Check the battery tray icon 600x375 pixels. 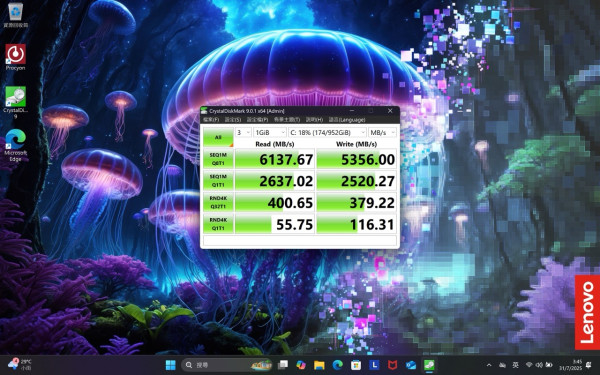pos(549,365)
